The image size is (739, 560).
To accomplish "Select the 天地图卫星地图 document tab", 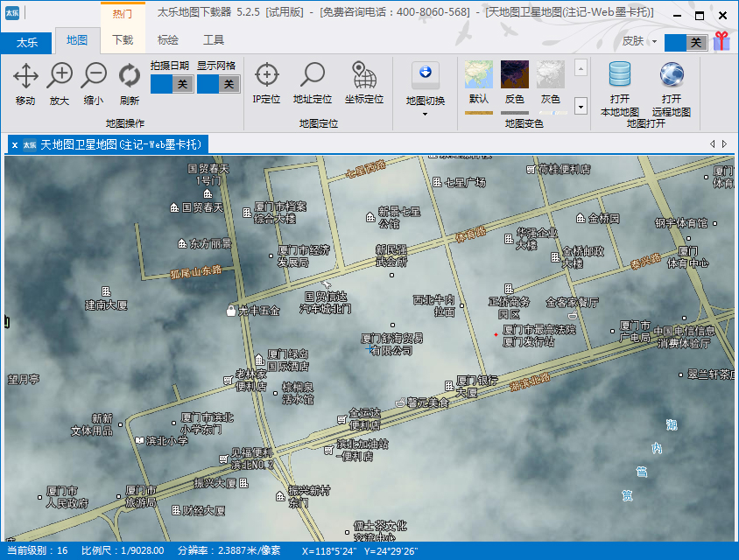I will click(108, 144).
